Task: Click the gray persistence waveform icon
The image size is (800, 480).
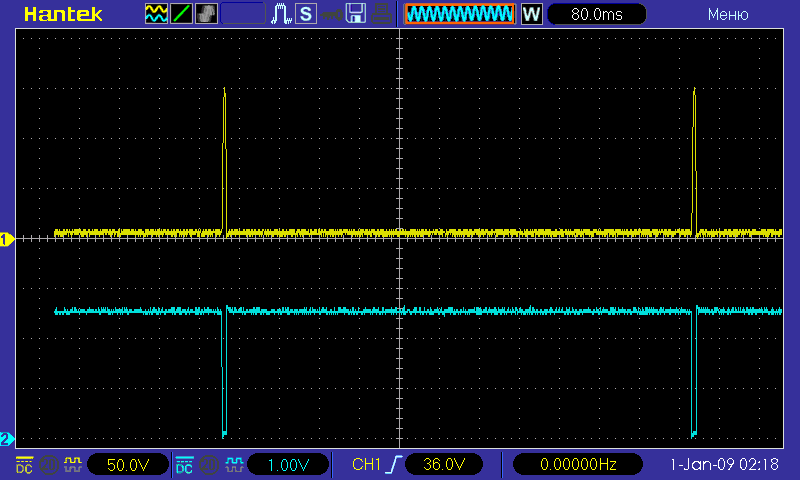Action: 206,14
